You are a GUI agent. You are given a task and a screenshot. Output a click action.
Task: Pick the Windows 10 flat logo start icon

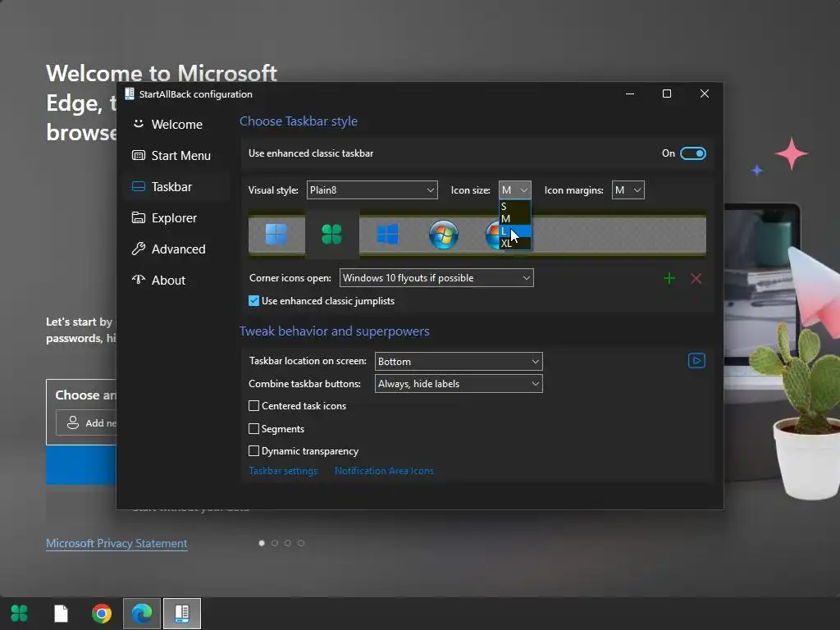tap(387, 234)
